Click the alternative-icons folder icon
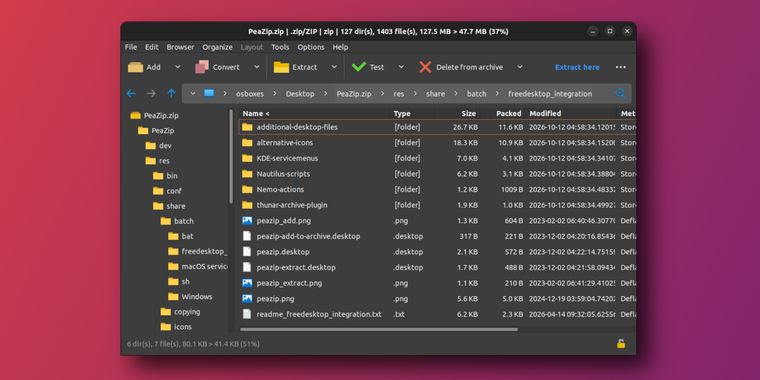 coord(247,142)
